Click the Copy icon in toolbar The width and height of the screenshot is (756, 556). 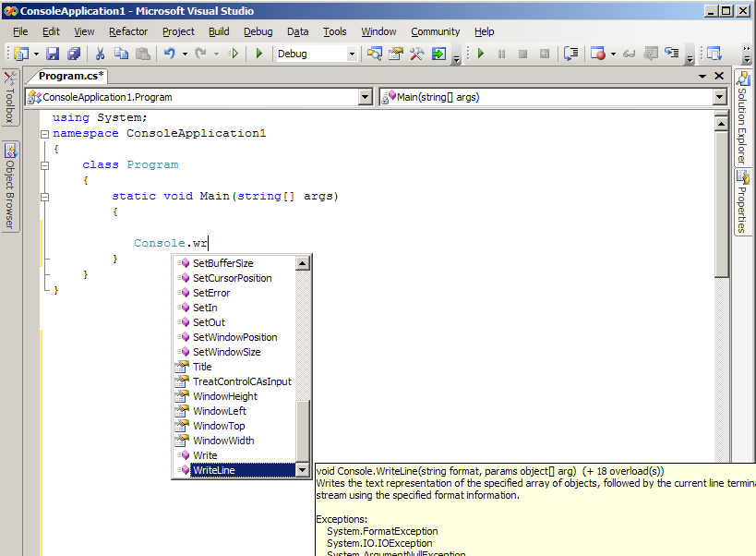(x=121, y=54)
